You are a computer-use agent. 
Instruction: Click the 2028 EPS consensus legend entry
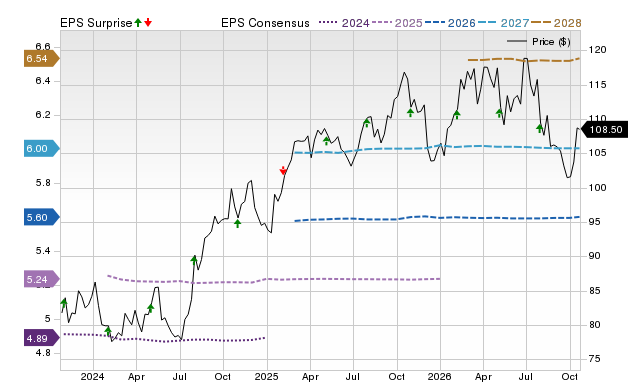click(x=556, y=23)
